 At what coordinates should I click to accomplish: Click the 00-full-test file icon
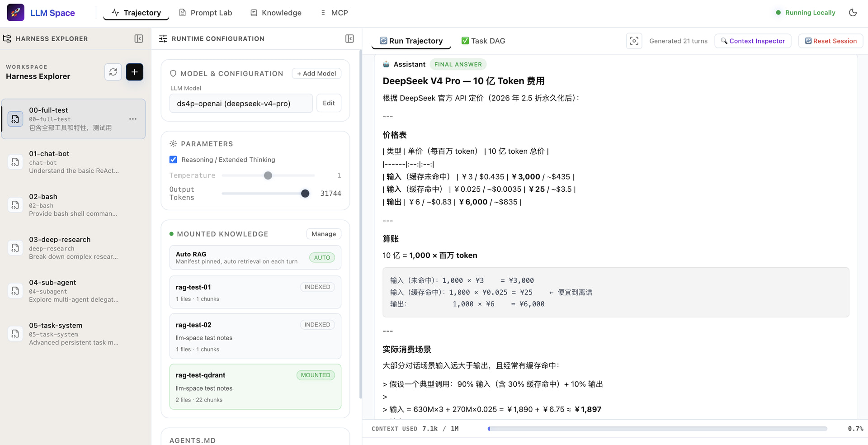click(x=15, y=119)
